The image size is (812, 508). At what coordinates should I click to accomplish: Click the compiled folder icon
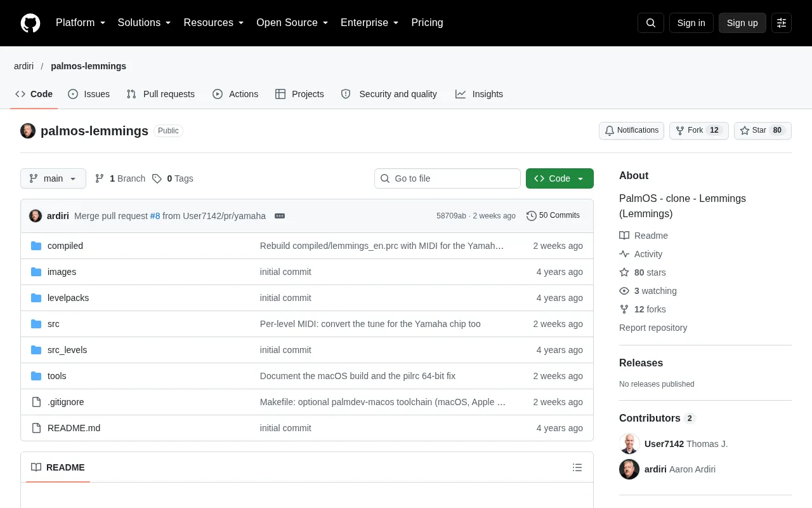(x=36, y=246)
